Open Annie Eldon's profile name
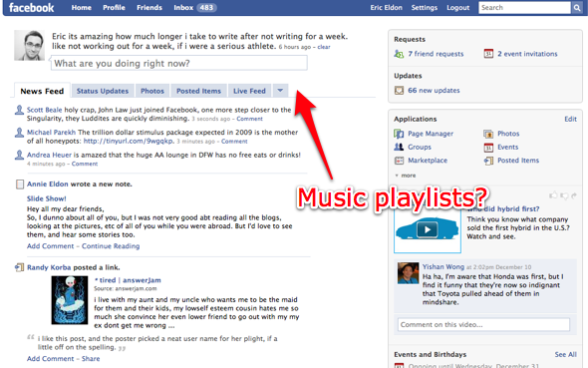The image size is (588, 368). (48, 184)
